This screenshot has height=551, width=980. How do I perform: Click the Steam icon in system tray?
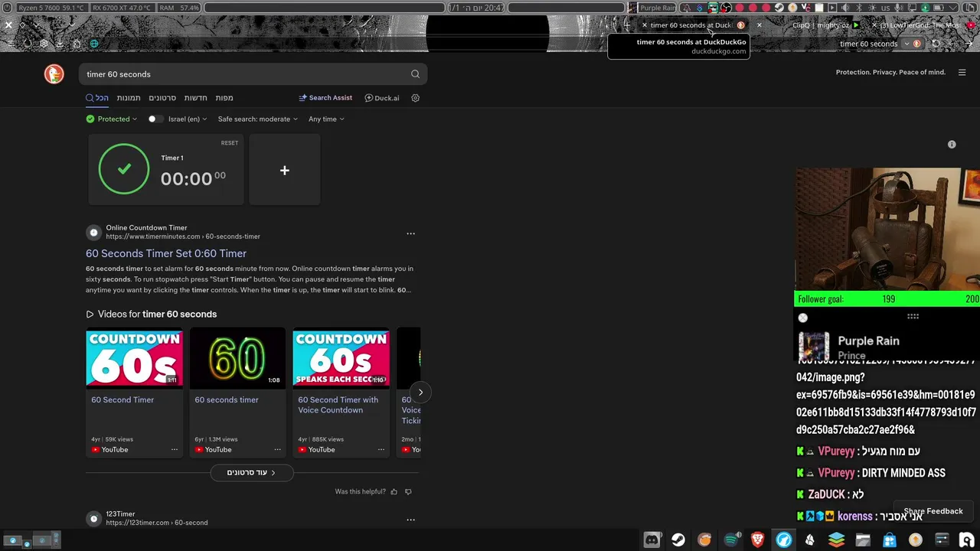[779, 8]
